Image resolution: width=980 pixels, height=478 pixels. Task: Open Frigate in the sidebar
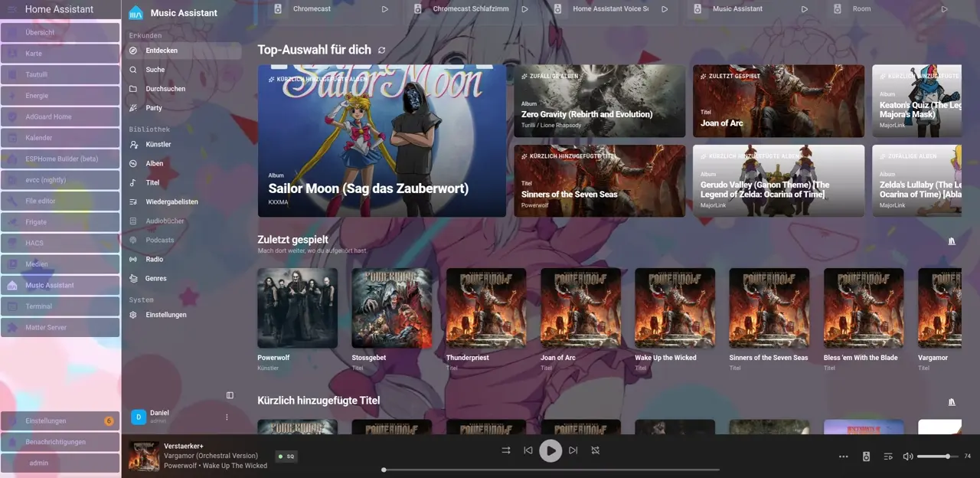[x=60, y=222]
